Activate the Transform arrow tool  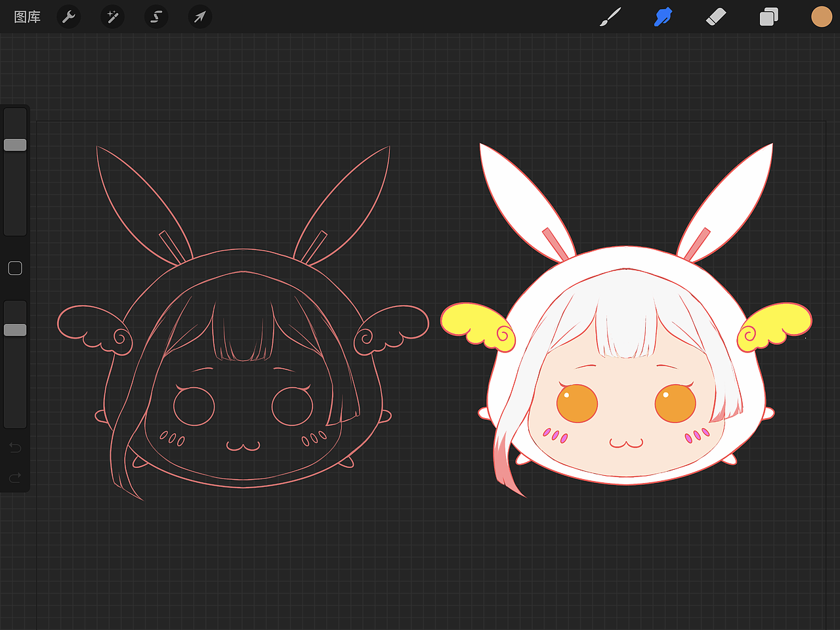click(x=199, y=16)
